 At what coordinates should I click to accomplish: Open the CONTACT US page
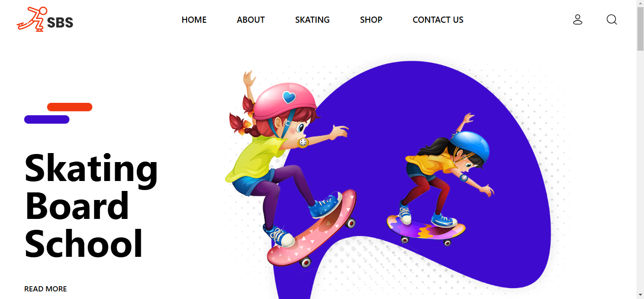438,20
